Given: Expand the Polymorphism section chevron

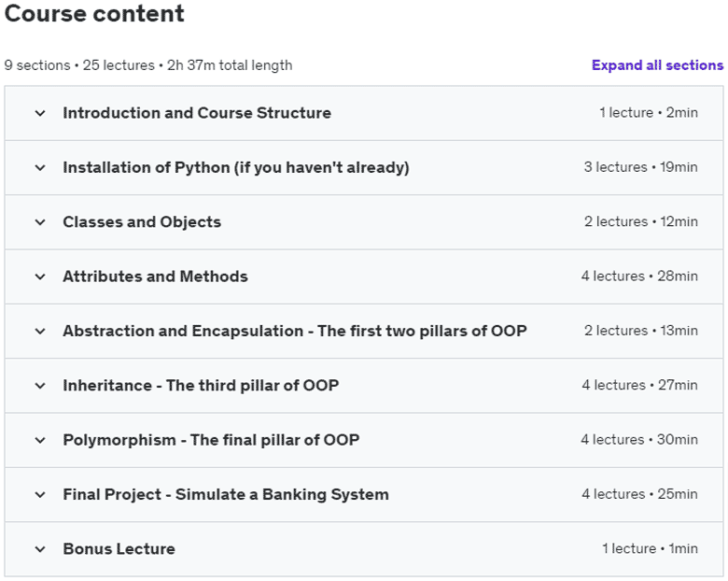Looking at the screenshot, I should 40,440.
